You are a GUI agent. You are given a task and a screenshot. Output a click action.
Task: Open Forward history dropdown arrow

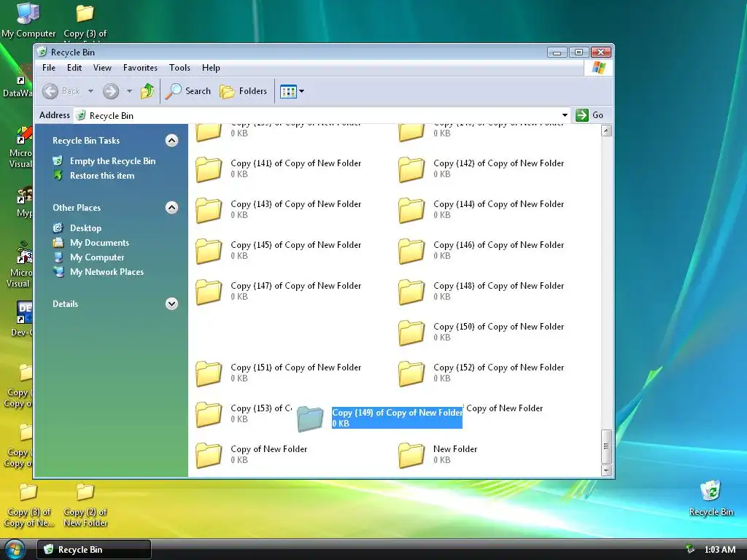(129, 91)
